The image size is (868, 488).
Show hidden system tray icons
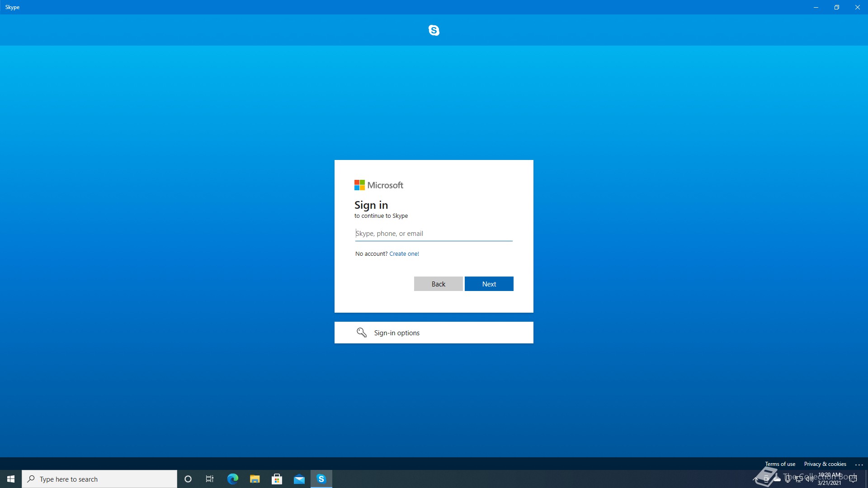pos(755,479)
